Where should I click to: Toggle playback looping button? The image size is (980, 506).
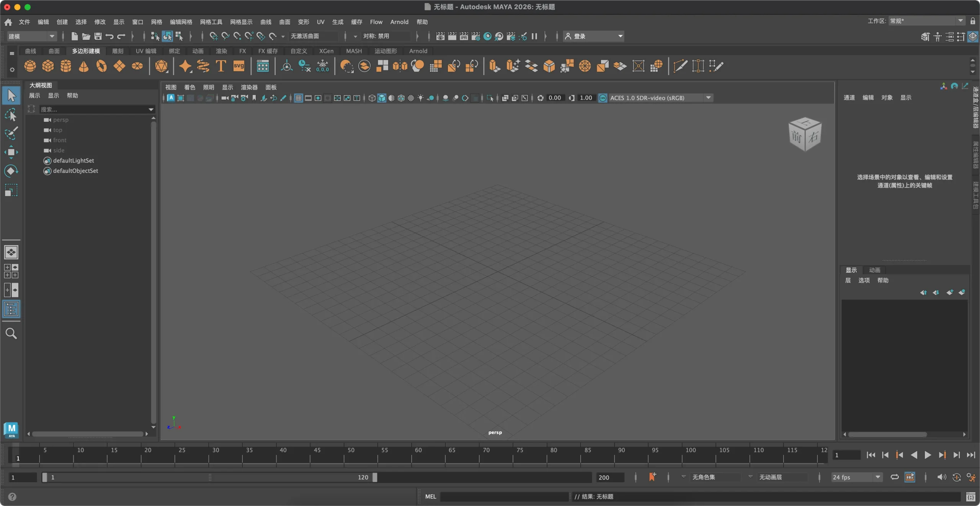point(894,477)
